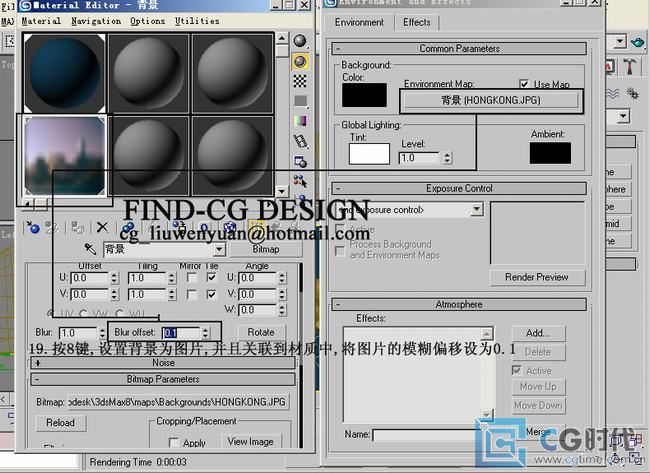Toggle the Use Map checkbox
The width and height of the screenshot is (650, 473).
click(x=524, y=84)
